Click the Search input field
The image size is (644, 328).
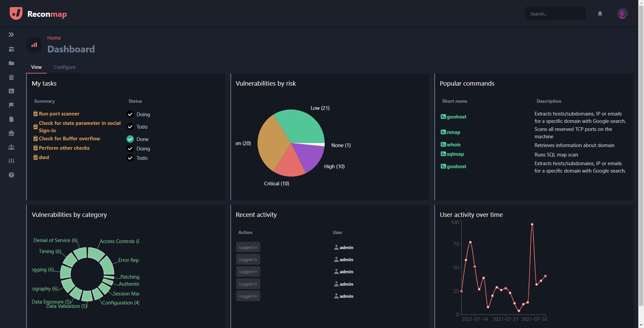pos(555,14)
